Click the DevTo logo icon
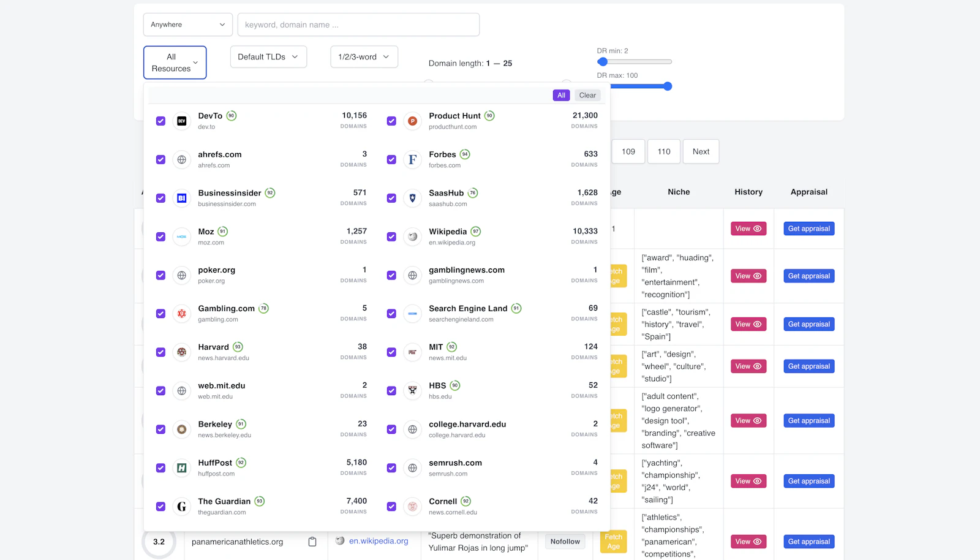This screenshot has width=980, height=560. 182,121
